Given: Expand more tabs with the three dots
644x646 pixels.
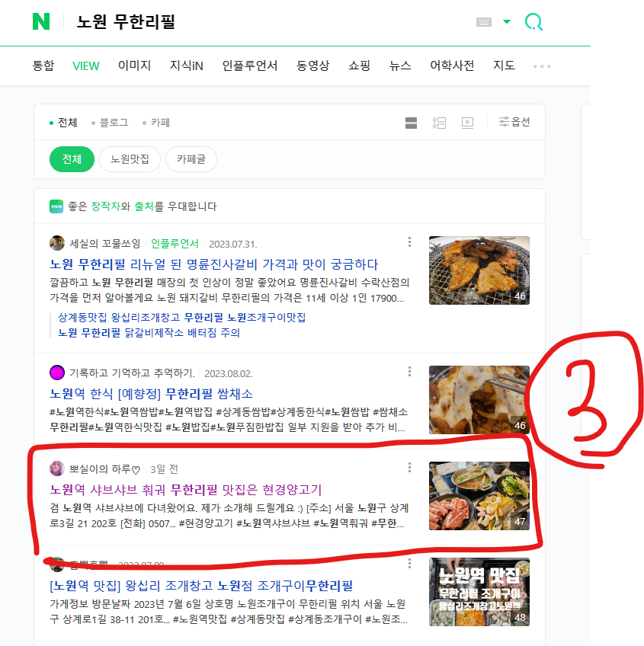Looking at the screenshot, I should (x=542, y=66).
